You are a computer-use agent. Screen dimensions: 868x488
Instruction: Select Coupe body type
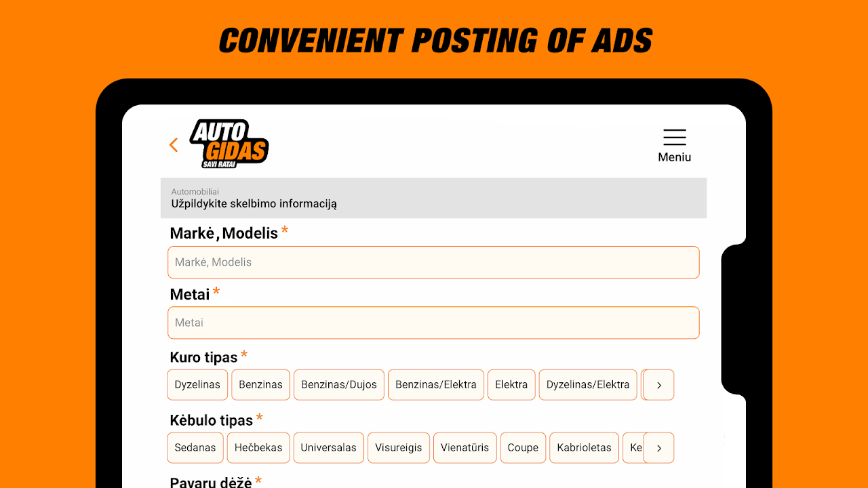pyautogui.click(x=523, y=447)
